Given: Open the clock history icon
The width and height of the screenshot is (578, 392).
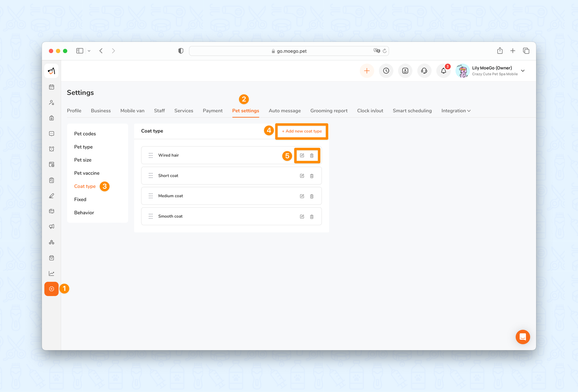Looking at the screenshot, I should coord(386,71).
